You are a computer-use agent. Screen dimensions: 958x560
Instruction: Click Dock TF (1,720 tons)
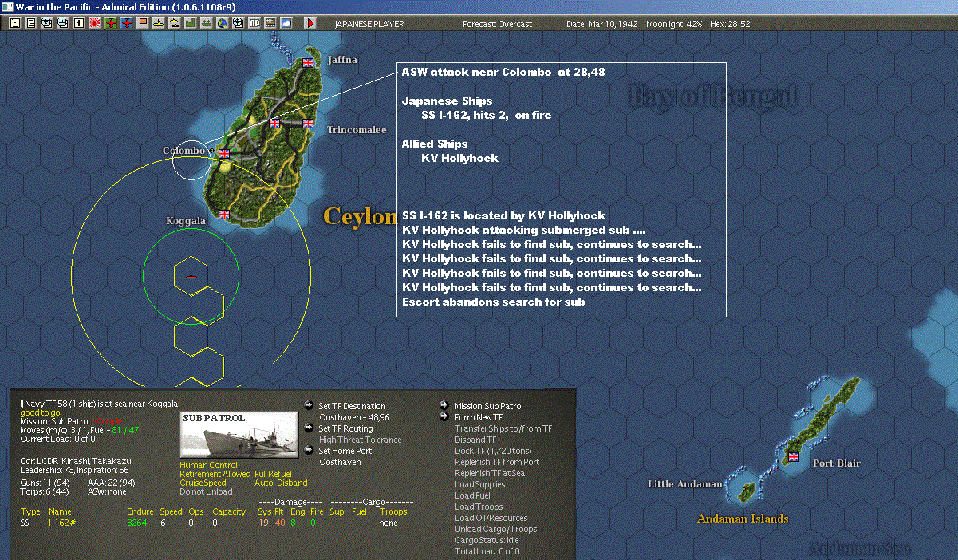(493, 451)
